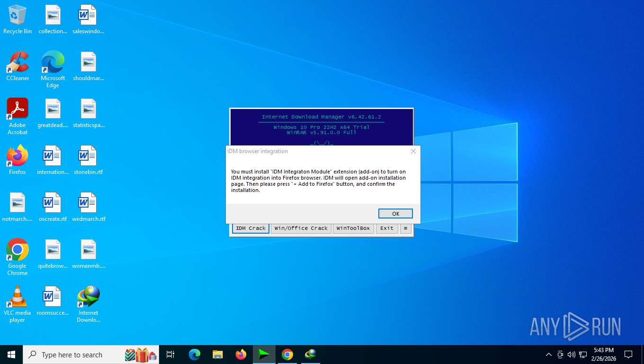Open the volume control in system tray
This screenshot has height=364, width=644.
click(x=572, y=355)
